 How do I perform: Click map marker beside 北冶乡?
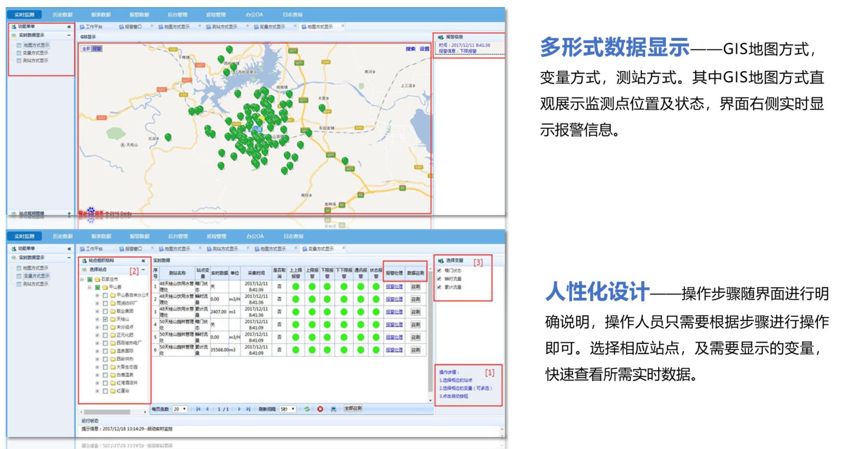point(168,137)
